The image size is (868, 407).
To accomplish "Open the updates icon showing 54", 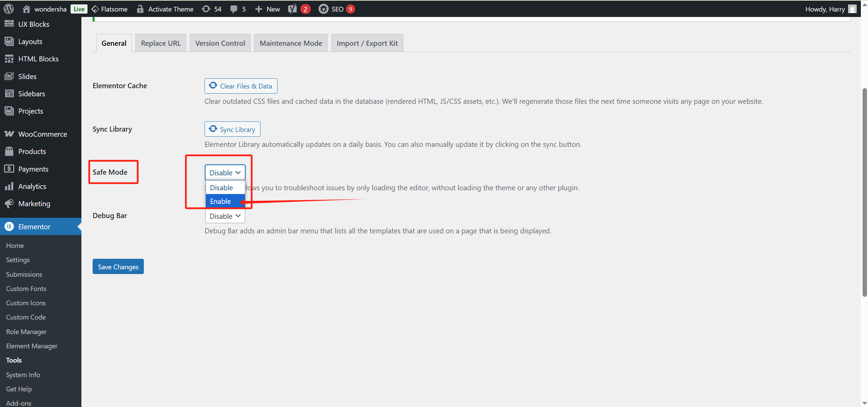I will [206, 9].
